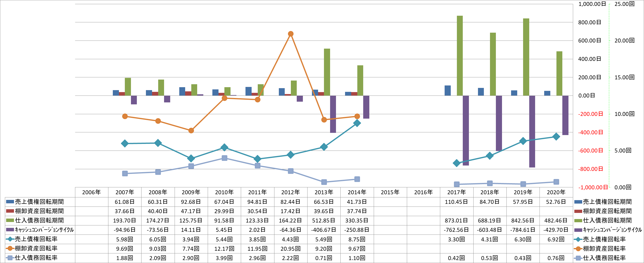Viewport: 644px width, 263px height.
Task: Click the green 2013年 bar
Action: [x=327, y=72]
